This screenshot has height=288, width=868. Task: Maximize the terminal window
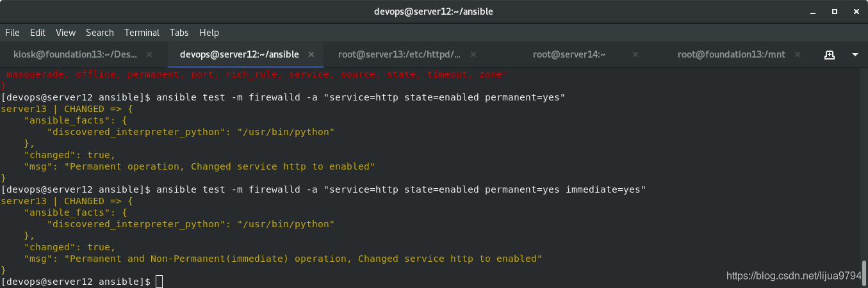(x=835, y=12)
